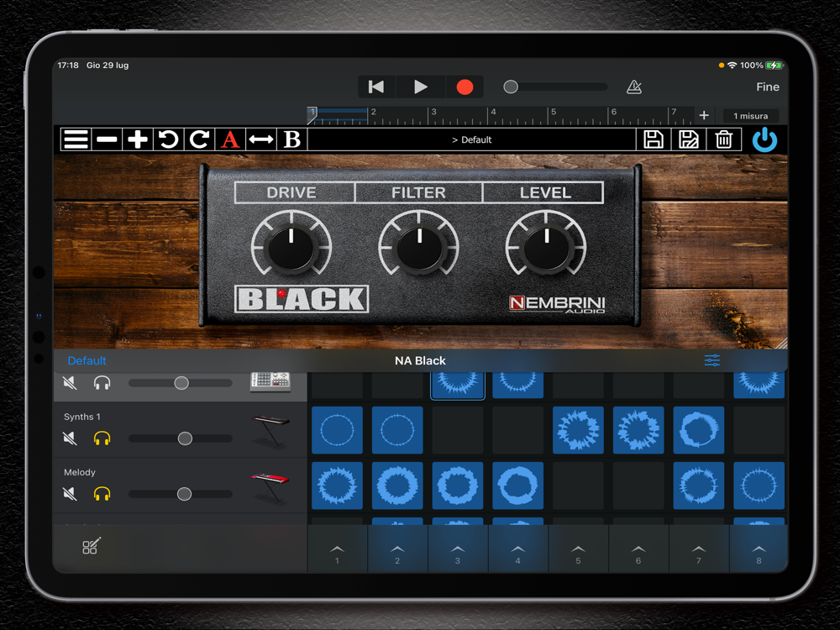Click the minus zoom-out icon in plugin toolbar
The image size is (840, 630).
(107, 139)
